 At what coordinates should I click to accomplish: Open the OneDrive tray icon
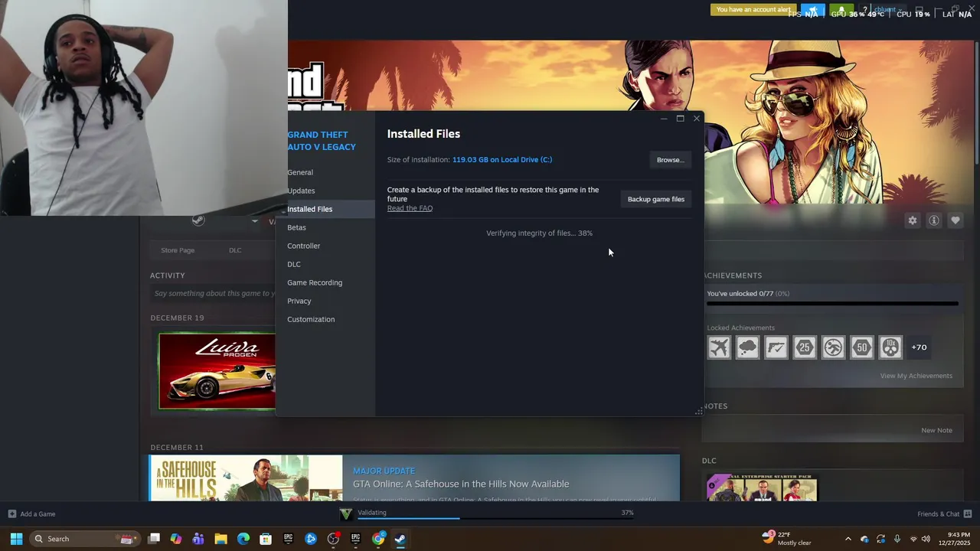[864, 539]
